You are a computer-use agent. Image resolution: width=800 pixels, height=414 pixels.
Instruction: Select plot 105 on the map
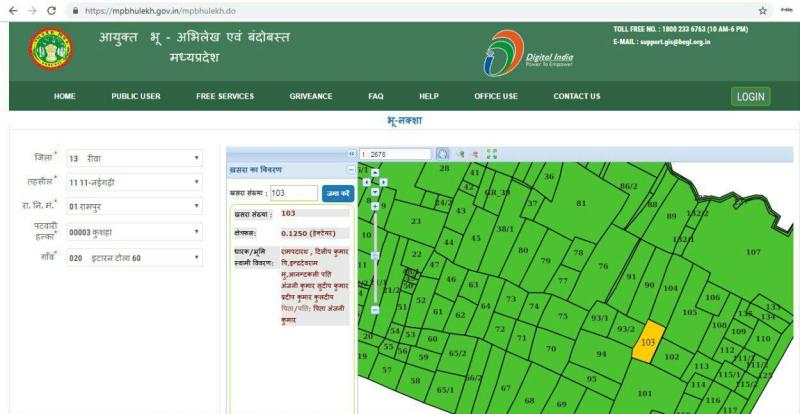(690, 312)
